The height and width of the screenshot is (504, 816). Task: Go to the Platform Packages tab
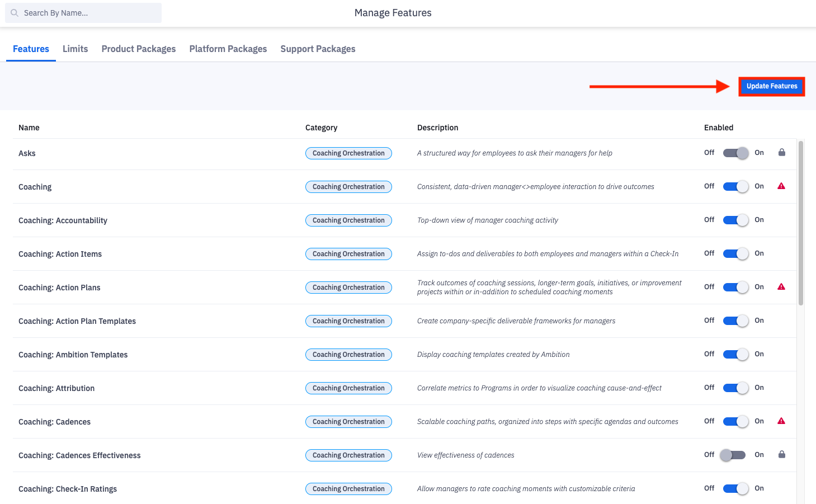tap(228, 49)
